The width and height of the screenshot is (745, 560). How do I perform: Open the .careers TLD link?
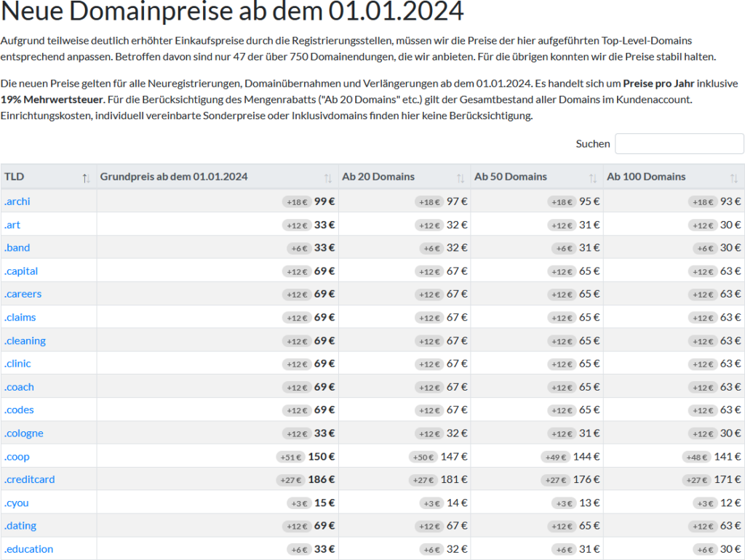23,295
